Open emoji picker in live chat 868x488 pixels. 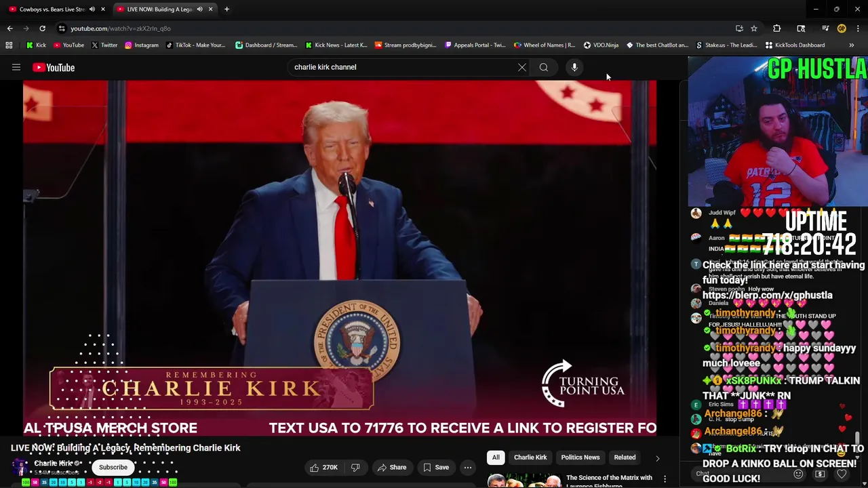click(x=798, y=474)
